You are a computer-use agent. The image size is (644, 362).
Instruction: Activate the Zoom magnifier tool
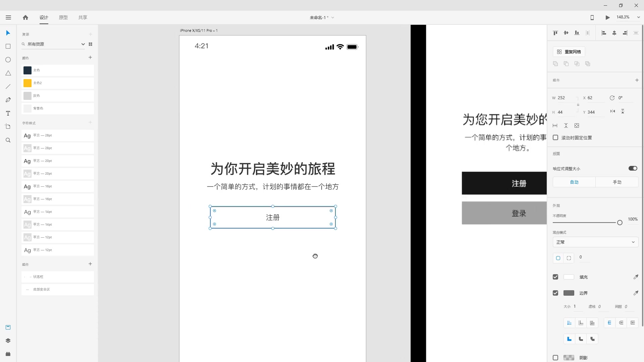click(8, 140)
